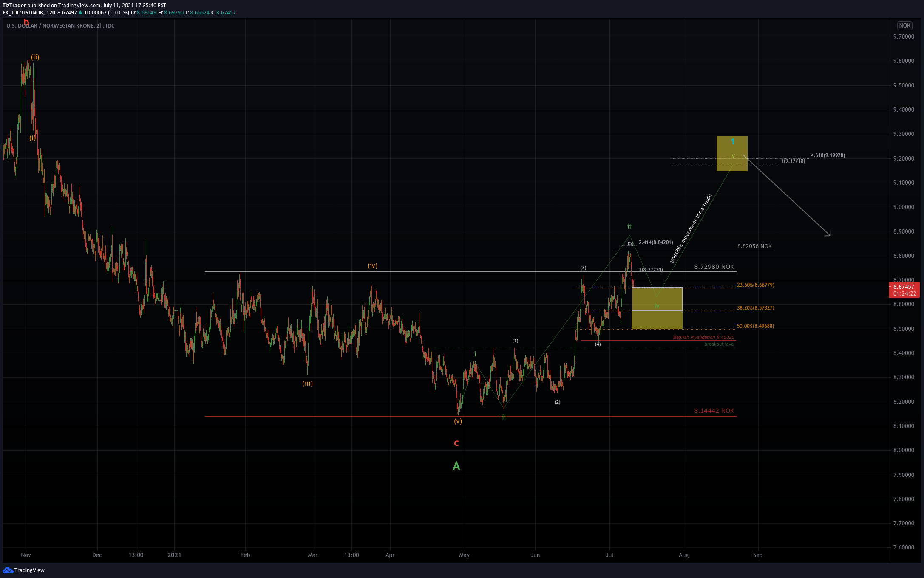Screen dimensions: 924x578
Task: Click the orange (iv) wave label
Action: coord(373,266)
